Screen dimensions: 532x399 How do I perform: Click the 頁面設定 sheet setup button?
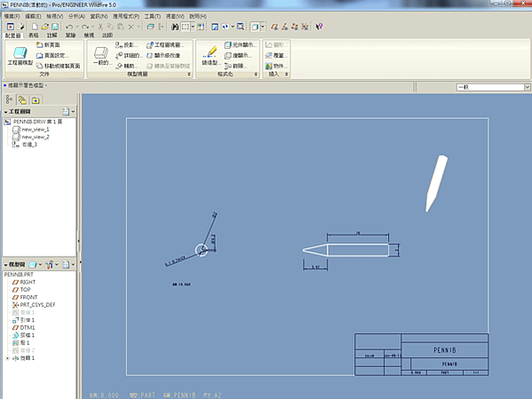click(52, 55)
